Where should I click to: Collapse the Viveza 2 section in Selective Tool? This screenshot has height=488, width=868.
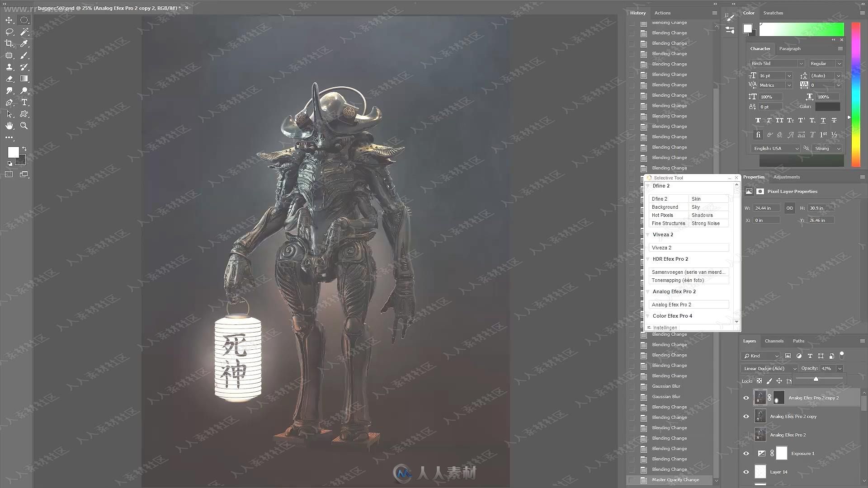pyautogui.click(x=648, y=235)
